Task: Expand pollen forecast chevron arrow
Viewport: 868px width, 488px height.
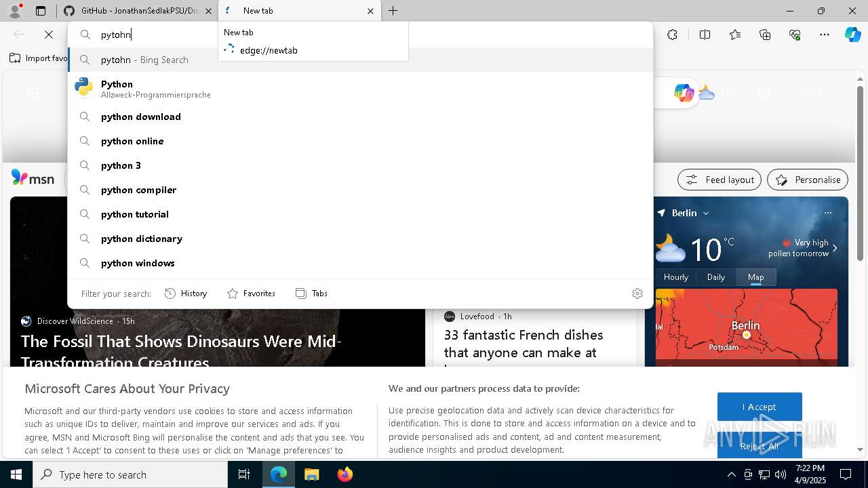Action: click(835, 248)
